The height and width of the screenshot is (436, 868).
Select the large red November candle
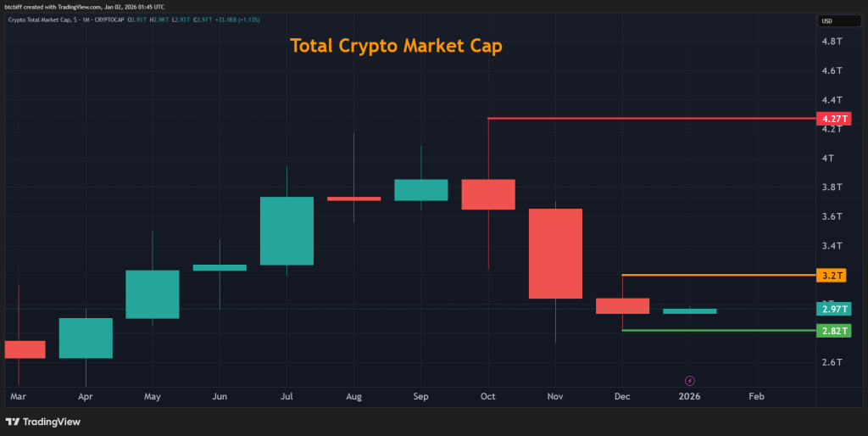point(555,254)
